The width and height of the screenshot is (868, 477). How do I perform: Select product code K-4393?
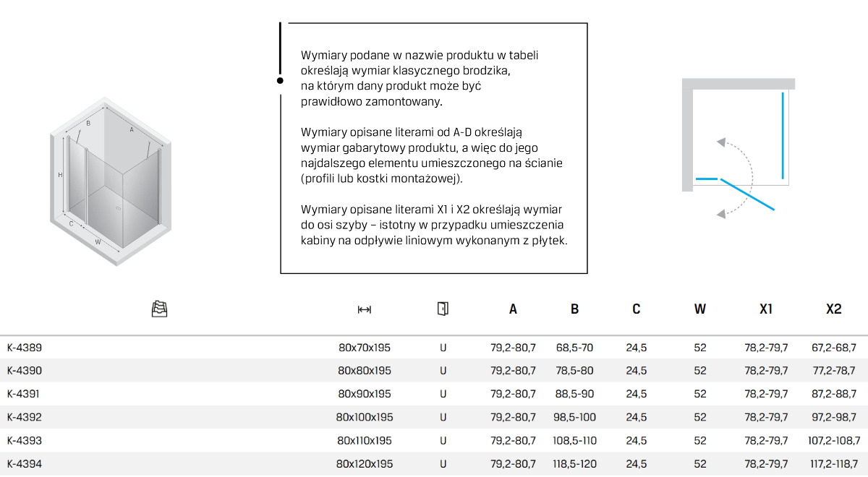coord(25,440)
